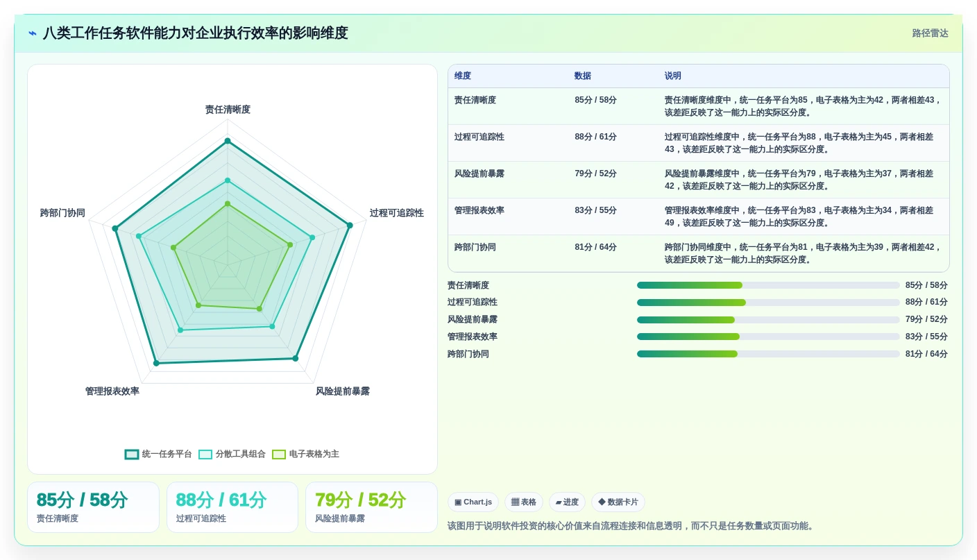This screenshot has height=560, width=977.
Task: Open the 风险提前暴露 data card
Action: 371,507
